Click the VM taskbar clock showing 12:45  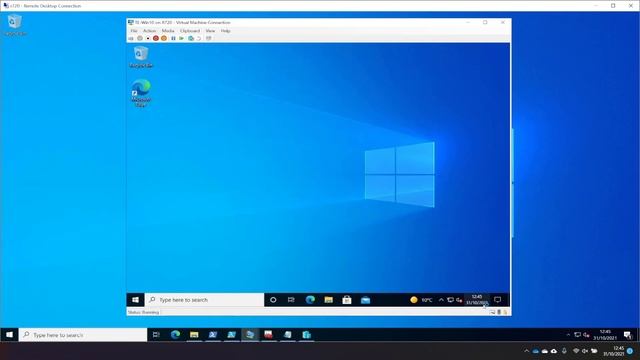[477, 300]
